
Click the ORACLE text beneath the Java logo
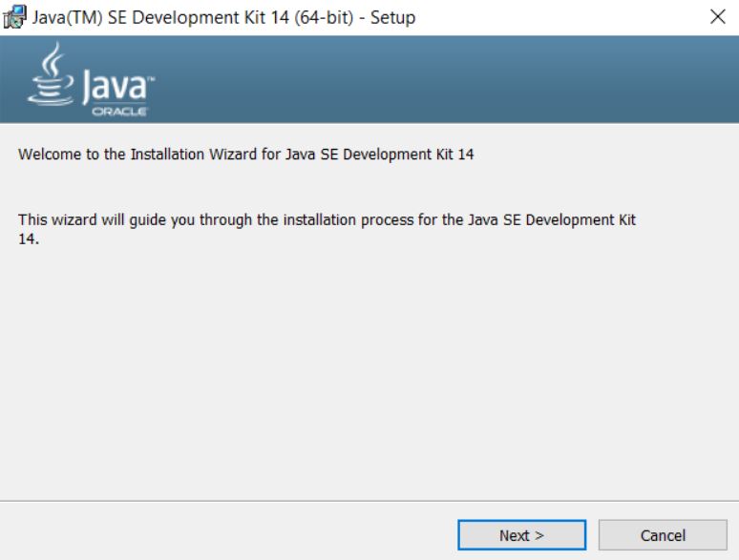[x=118, y=111]
